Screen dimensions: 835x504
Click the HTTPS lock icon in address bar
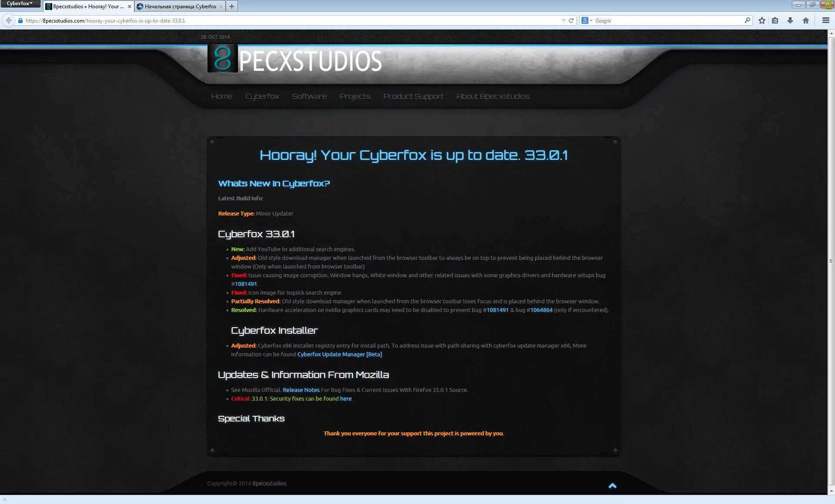[x=20, y=20]
